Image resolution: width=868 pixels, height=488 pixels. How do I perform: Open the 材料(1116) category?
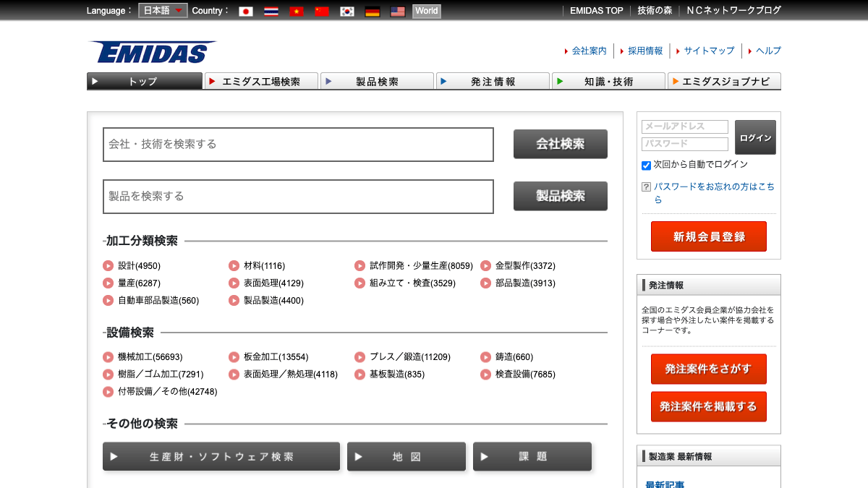264,266
